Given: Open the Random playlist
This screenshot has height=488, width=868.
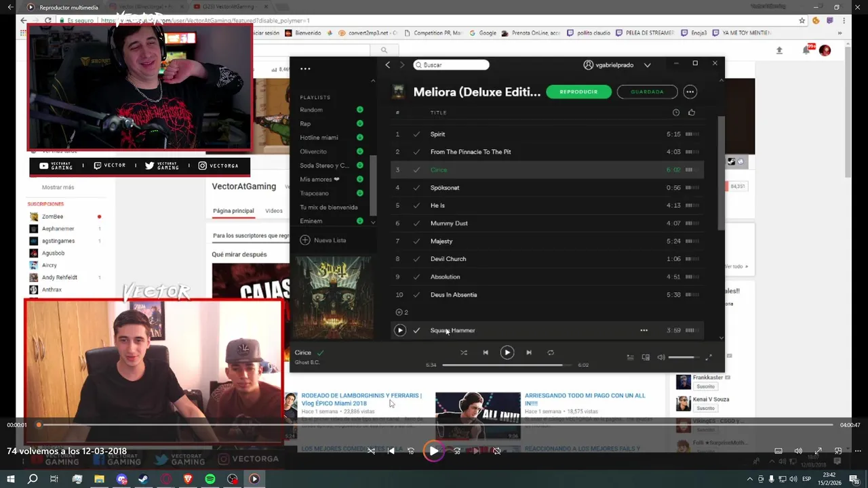Looking at the screenshot, I should point(311,110).
